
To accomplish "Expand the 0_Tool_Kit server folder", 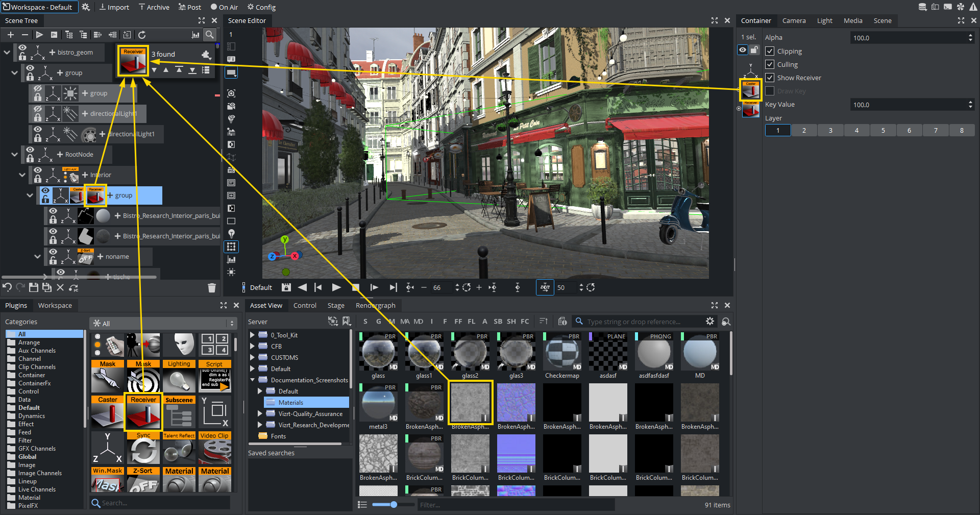I will pyautogui.click(x=252, y=335).
